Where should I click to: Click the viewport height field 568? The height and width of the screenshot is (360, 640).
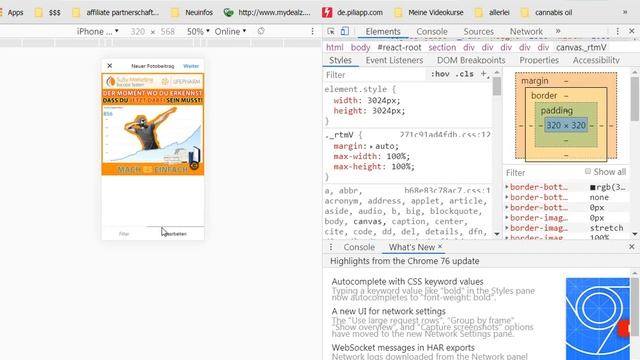coord(167,31)
